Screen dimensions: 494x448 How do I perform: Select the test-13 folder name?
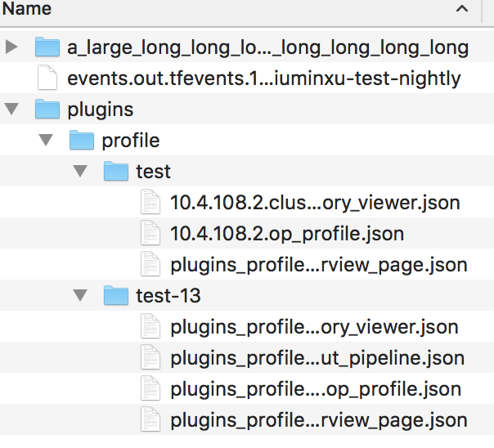point(168,296)
